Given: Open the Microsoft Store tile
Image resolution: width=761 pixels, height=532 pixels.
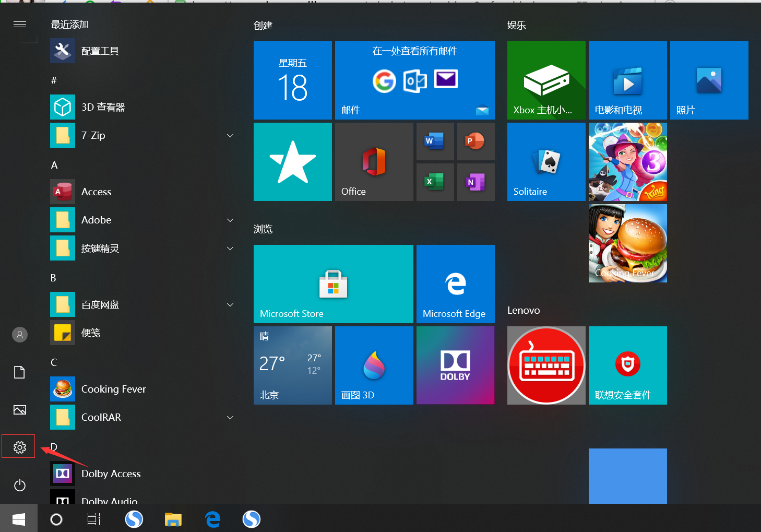Looking at the screenshot, I should click(x=334, y=284).
